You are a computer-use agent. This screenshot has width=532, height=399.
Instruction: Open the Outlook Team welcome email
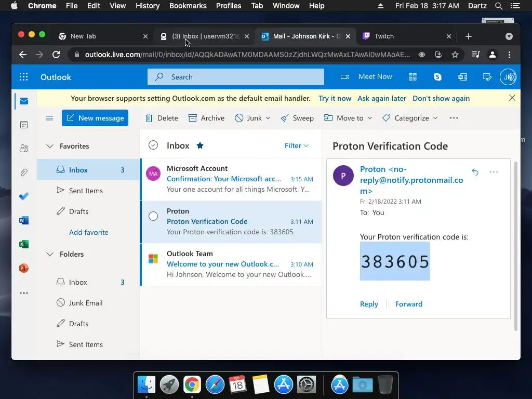point(231,264)
